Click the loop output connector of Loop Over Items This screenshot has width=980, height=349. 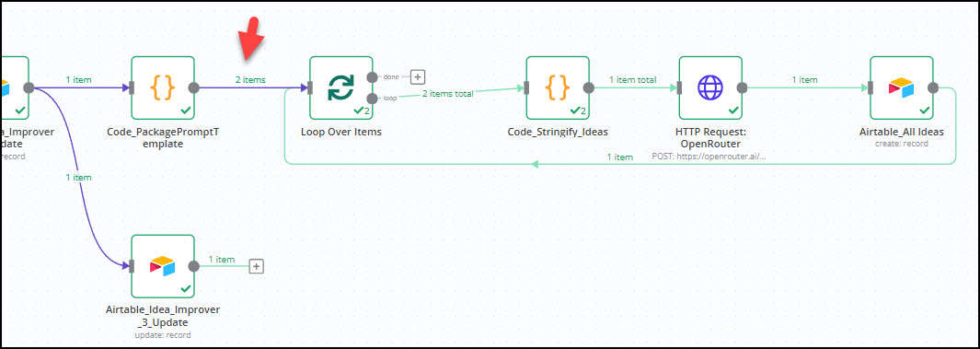tap(373, 99)
